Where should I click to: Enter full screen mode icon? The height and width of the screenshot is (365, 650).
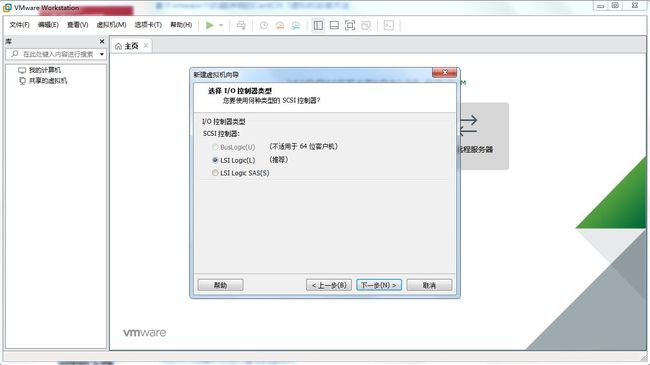350,25
